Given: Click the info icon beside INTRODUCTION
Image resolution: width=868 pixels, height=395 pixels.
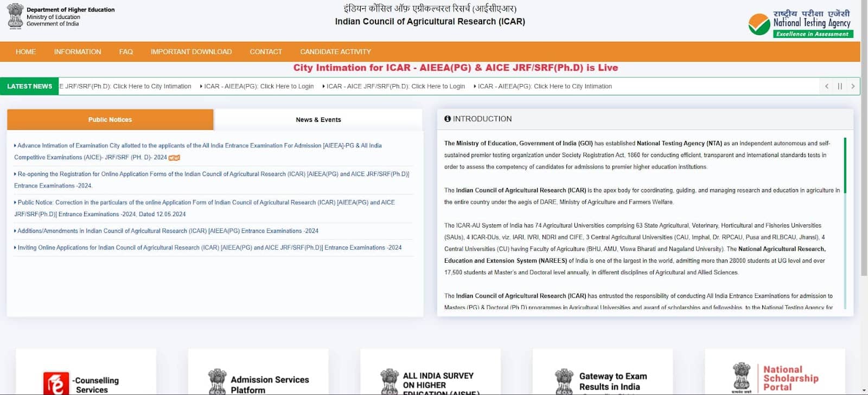Looking at the screenshot, I should point(448,119).
